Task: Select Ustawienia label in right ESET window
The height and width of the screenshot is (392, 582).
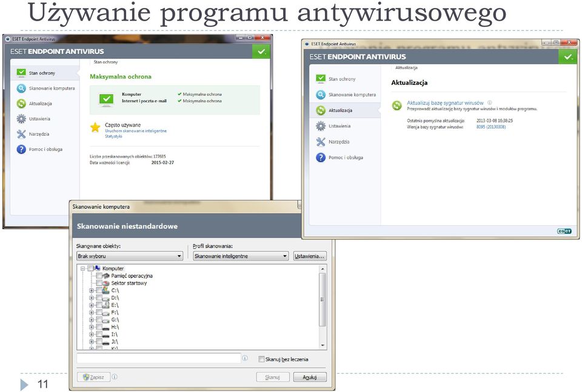Action: click(x=339, y=126)
